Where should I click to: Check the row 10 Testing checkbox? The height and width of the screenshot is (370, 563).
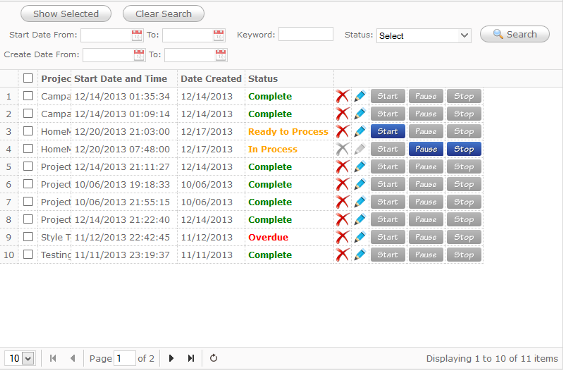(x=28, y=254)
